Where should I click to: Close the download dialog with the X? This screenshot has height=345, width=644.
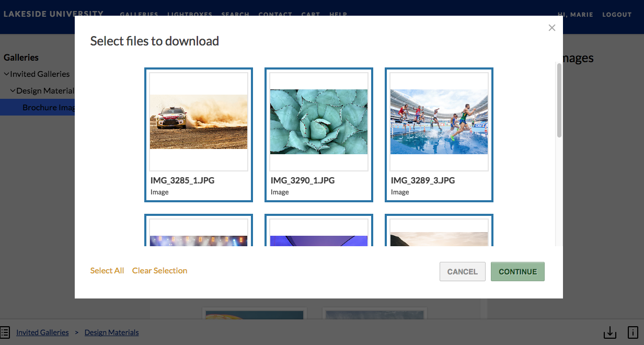(551, 28)
